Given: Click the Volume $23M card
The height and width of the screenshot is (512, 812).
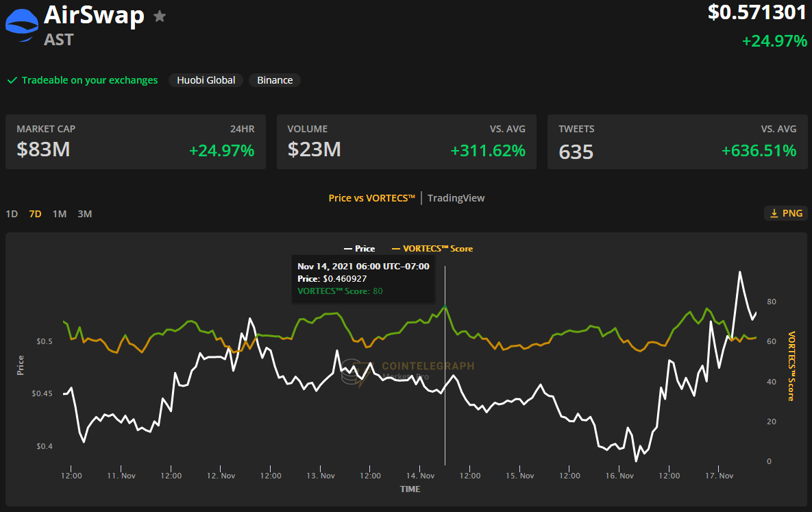Looking at the screenshot, I should [x=406, y=142].
